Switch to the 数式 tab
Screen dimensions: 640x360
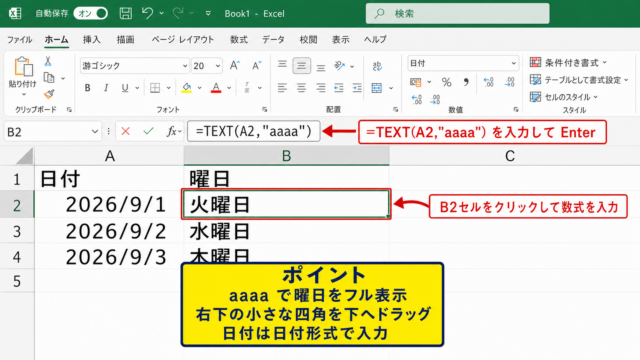point(239,40)
